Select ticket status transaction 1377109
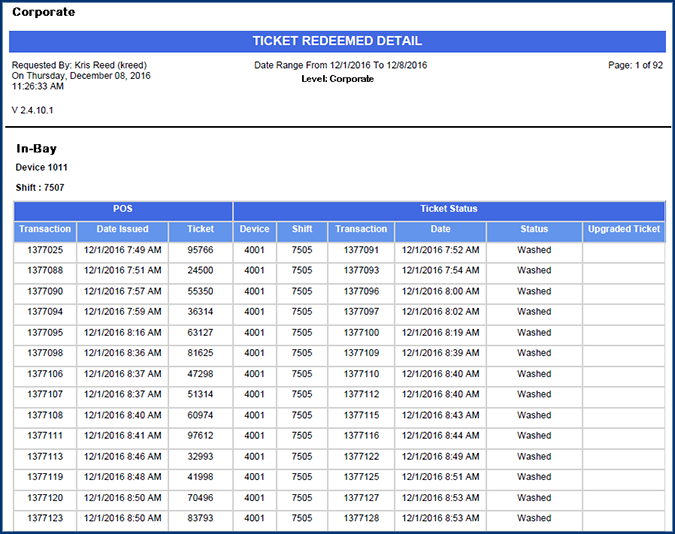675x534 pixels. (361, 353)
